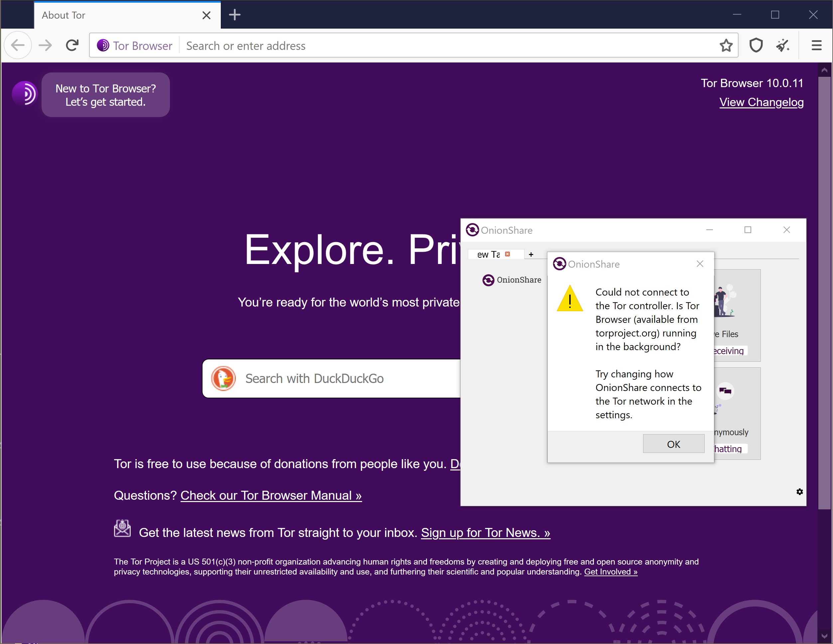This screenshot has height=644, width=833.
Task: Click the bookmark star in address bar
Action: tap(726, 45)
